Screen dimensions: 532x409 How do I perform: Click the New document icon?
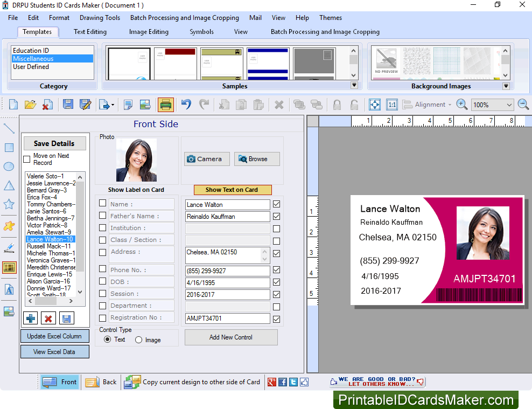tap(13, 105)
